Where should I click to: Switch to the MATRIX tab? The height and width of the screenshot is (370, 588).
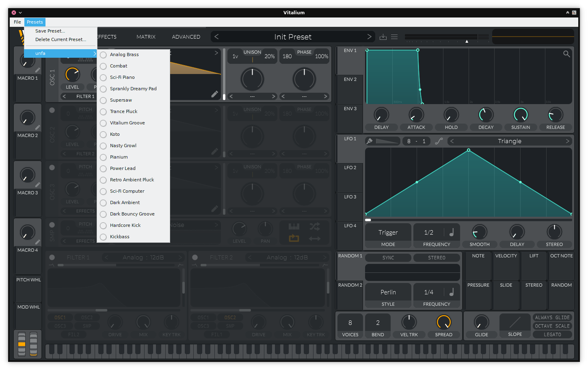tap(146, 37)
